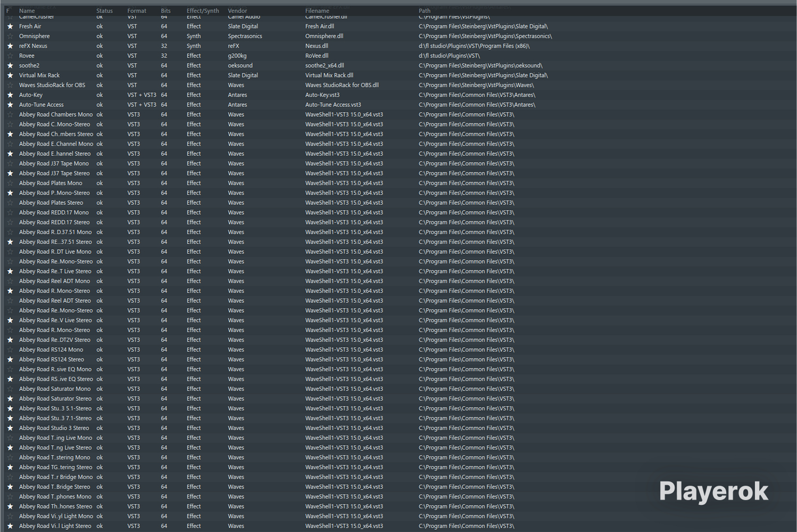The image size is (797, 532).
Task: Select the RoVee.dll filename
Action: 317,56
